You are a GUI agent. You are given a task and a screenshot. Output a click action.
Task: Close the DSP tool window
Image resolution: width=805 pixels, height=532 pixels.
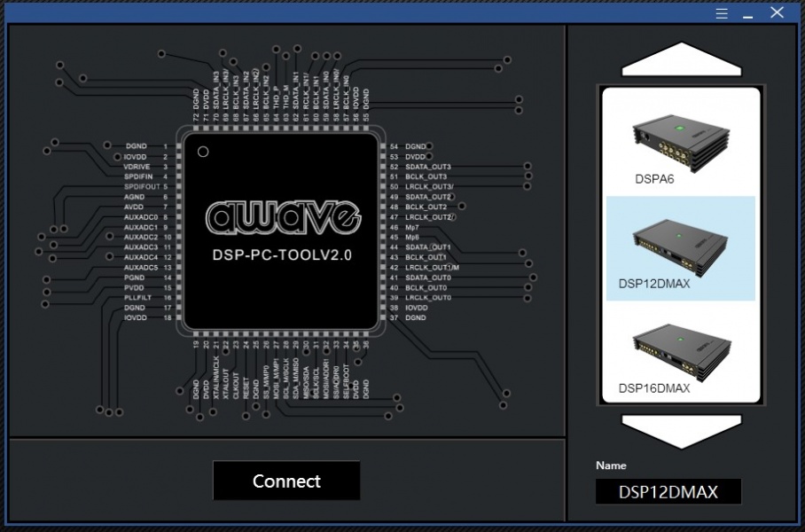click(x=777, y=12)
